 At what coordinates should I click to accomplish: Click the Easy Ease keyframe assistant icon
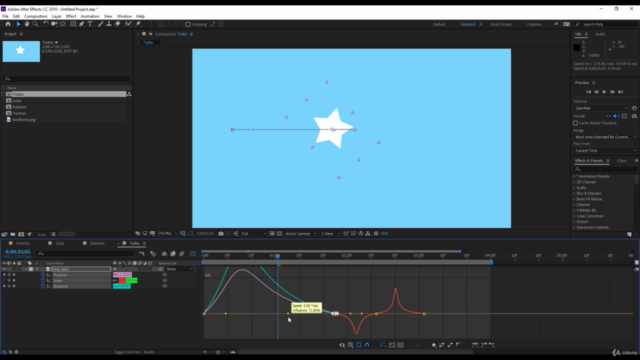pos(475,345)
